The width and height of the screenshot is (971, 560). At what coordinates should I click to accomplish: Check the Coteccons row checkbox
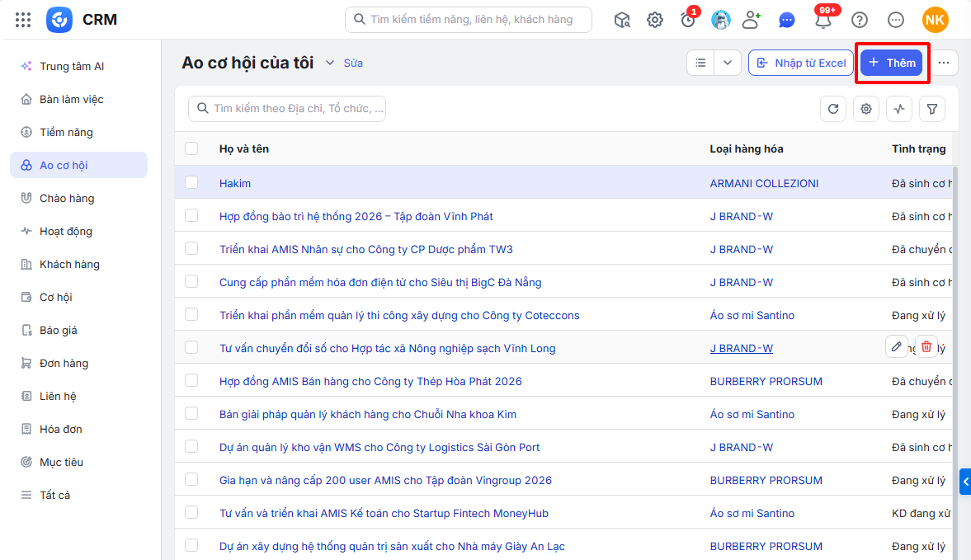[191, 314]
